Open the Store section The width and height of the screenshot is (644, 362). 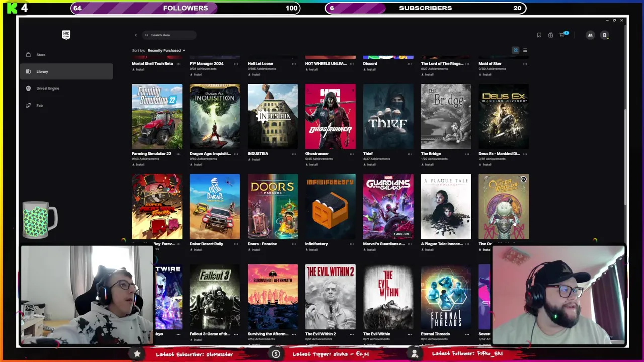[66, 55]
